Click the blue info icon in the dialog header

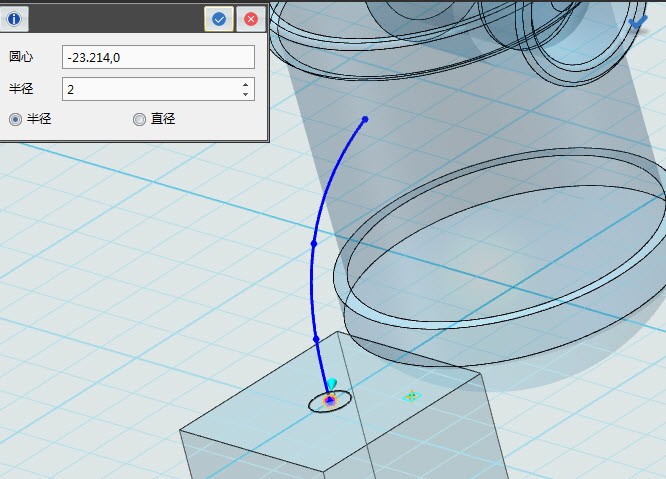click(x=14, y=18)
